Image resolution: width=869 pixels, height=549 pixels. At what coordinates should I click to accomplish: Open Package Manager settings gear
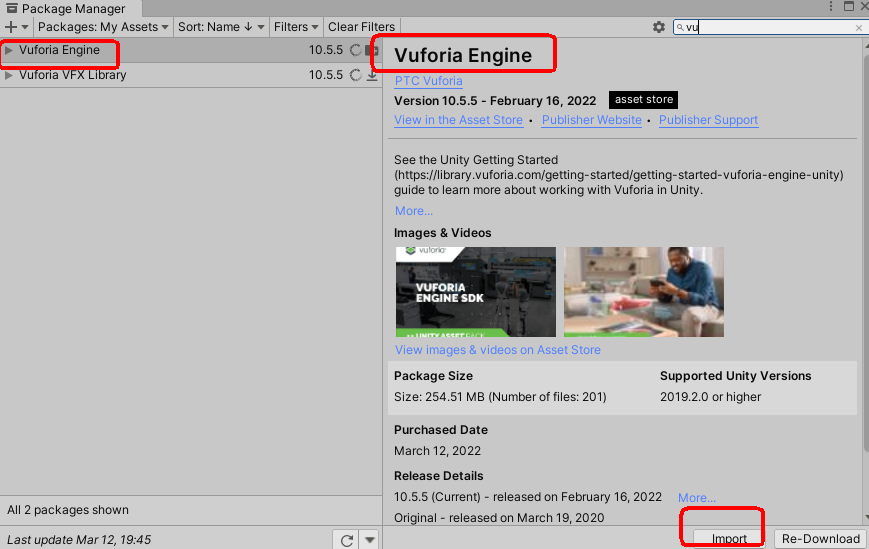click(x=658, y=27)
